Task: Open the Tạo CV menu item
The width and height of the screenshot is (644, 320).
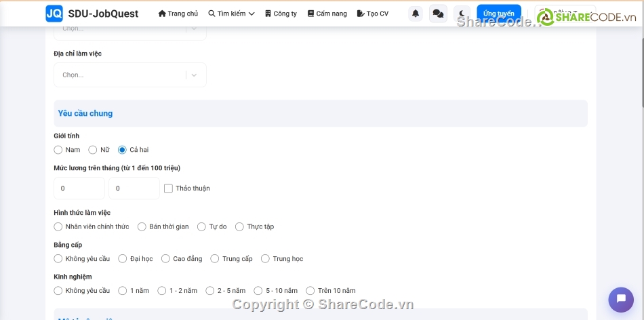Action: [373, 14]
